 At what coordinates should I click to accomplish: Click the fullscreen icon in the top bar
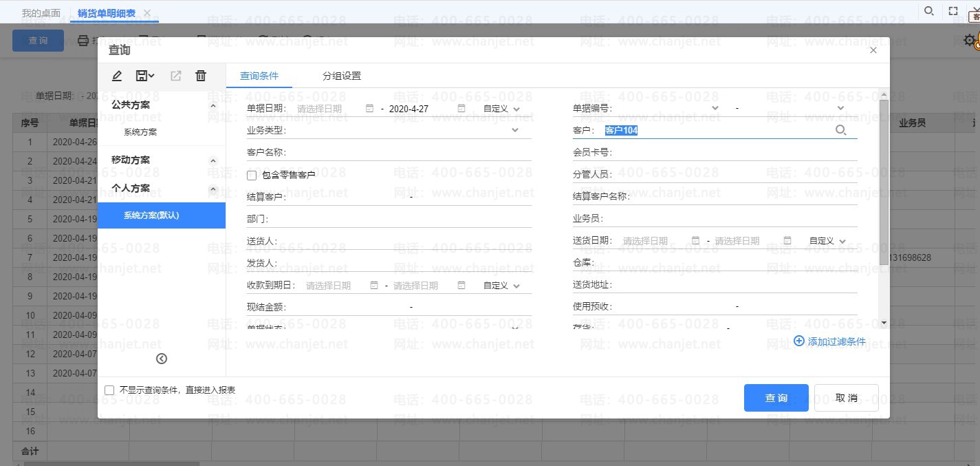pyautogui.click(x=952, y=11)
